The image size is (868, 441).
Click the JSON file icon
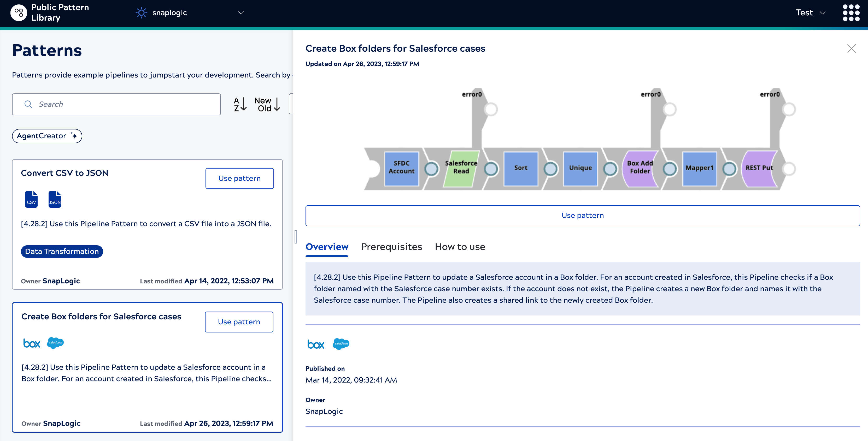click(x=55, y=199)
